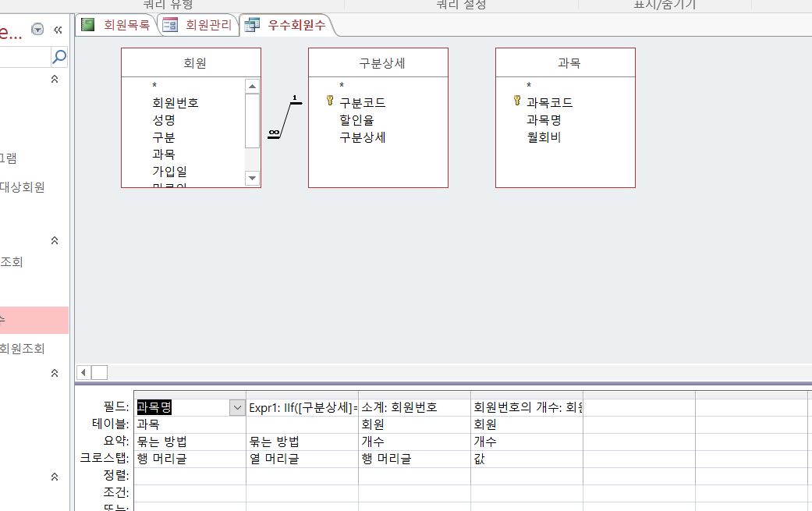Select 할인율 field in 구분상세 table

356,120
